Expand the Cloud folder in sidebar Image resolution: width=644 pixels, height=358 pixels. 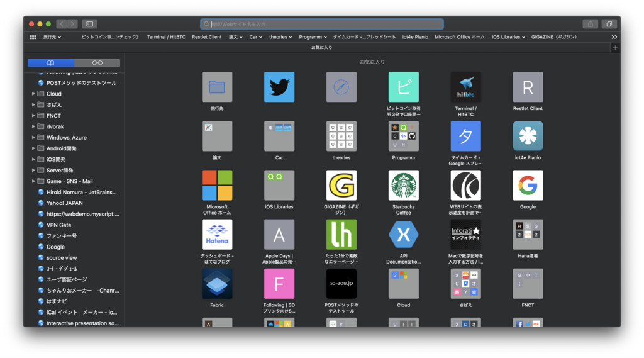click(33, 94)
